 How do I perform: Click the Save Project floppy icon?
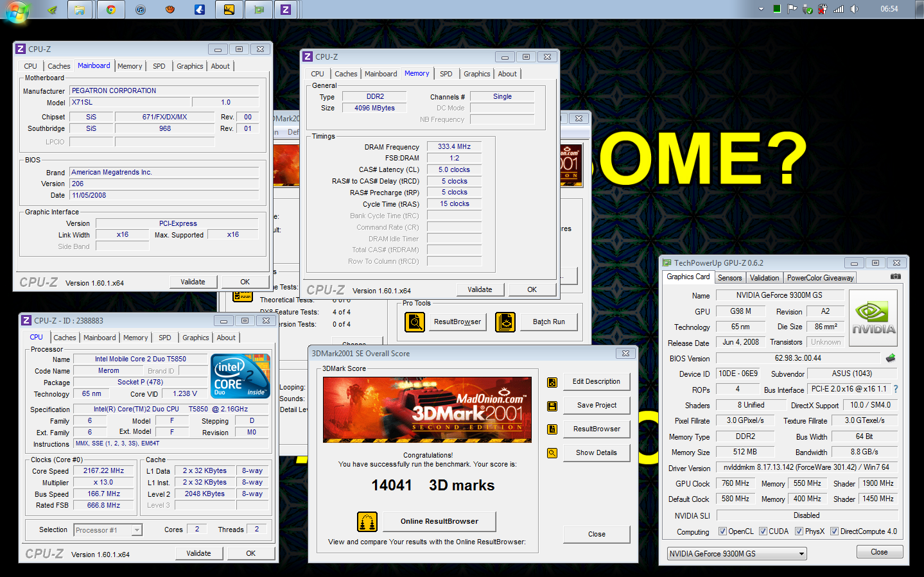(x=552, y=406)
